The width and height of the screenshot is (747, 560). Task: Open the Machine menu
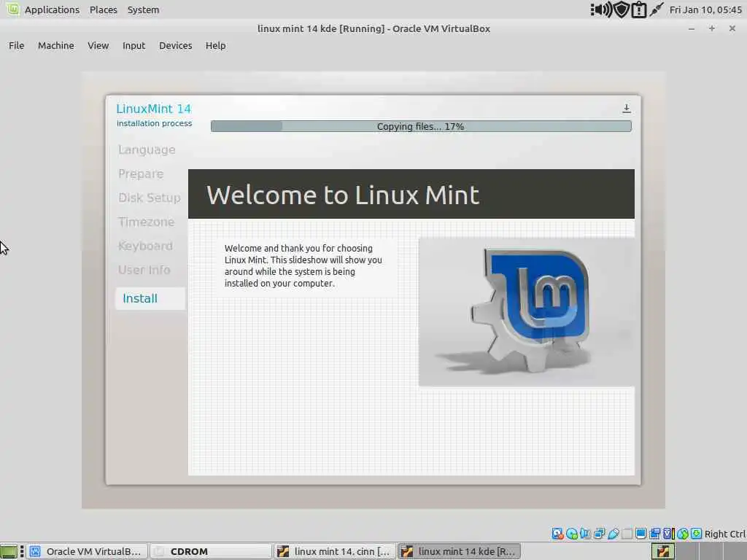[56, 46]
